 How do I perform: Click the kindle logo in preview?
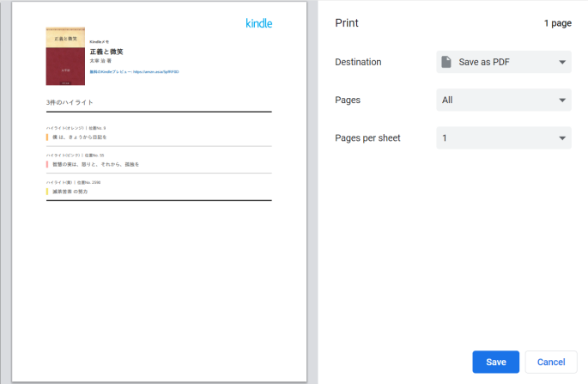click(x=258, y=23)
